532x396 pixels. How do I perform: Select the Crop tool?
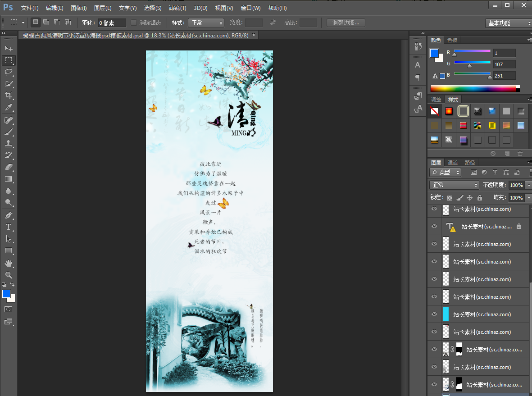(9, 96)
